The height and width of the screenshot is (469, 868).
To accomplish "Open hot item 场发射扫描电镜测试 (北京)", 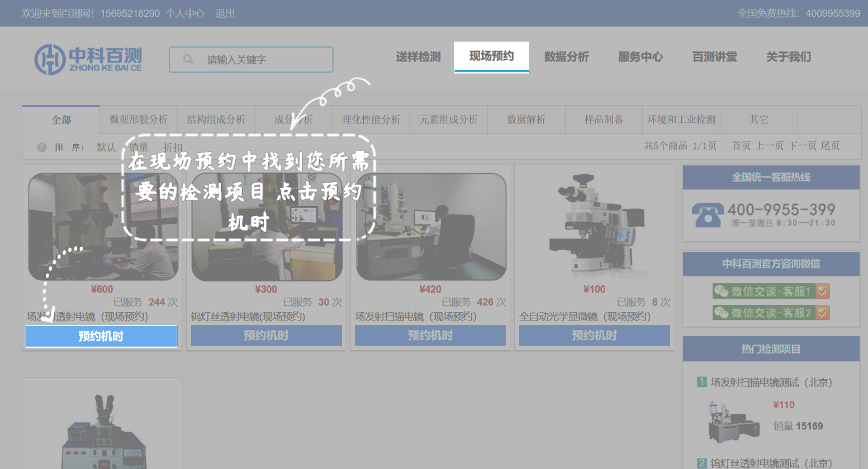I will pyautogui.click(x=771, y=382).
